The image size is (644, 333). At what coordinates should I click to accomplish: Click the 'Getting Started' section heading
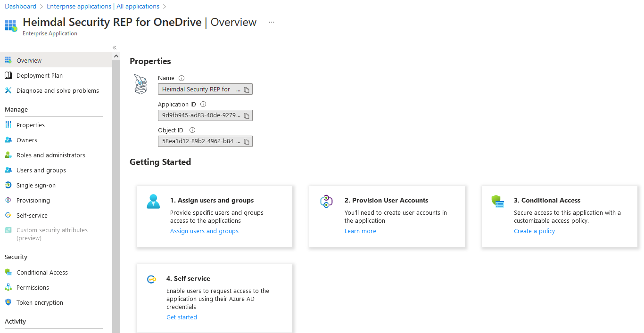point(160,162)
